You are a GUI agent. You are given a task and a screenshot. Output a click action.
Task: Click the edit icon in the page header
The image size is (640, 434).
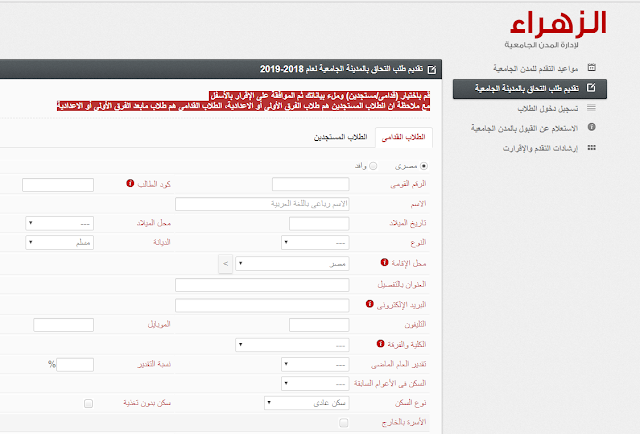pos(432,69)
